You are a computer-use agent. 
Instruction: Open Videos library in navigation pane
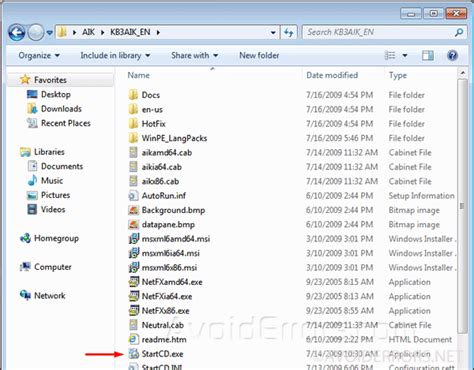[53, 209]
